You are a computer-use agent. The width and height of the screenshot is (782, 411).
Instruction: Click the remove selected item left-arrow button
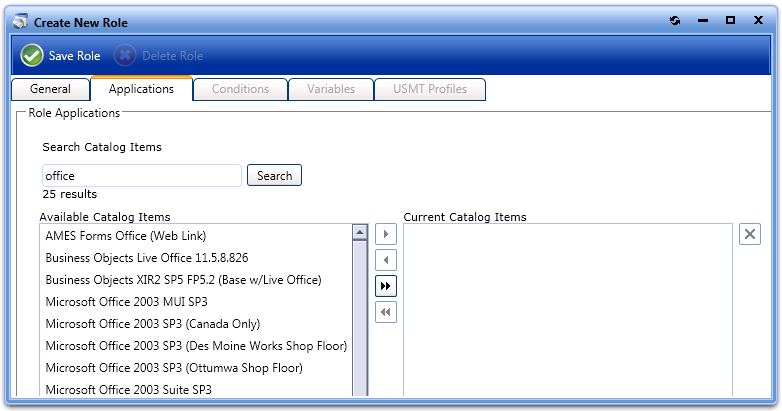coord(386,260)
